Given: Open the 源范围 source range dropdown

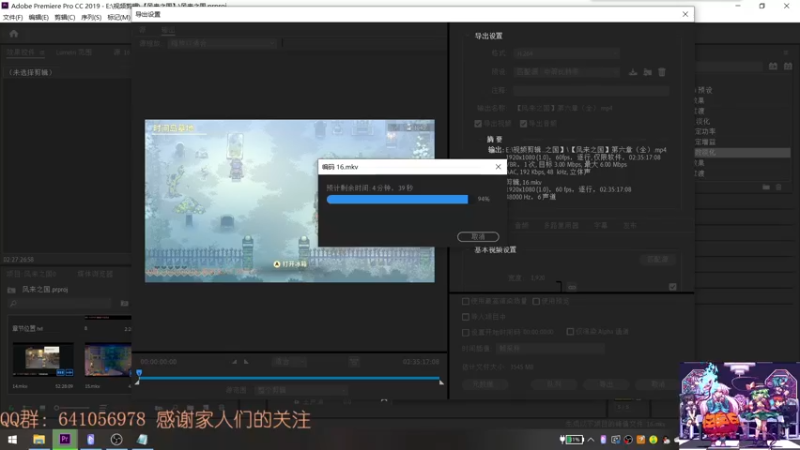Looking at the screenshot, I should tap(301, 390).
